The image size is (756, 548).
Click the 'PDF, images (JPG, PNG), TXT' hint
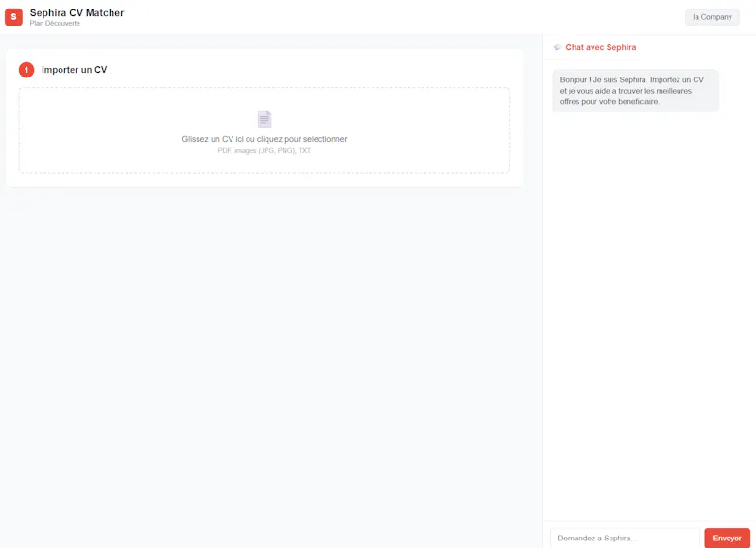[x=265, y=151]
